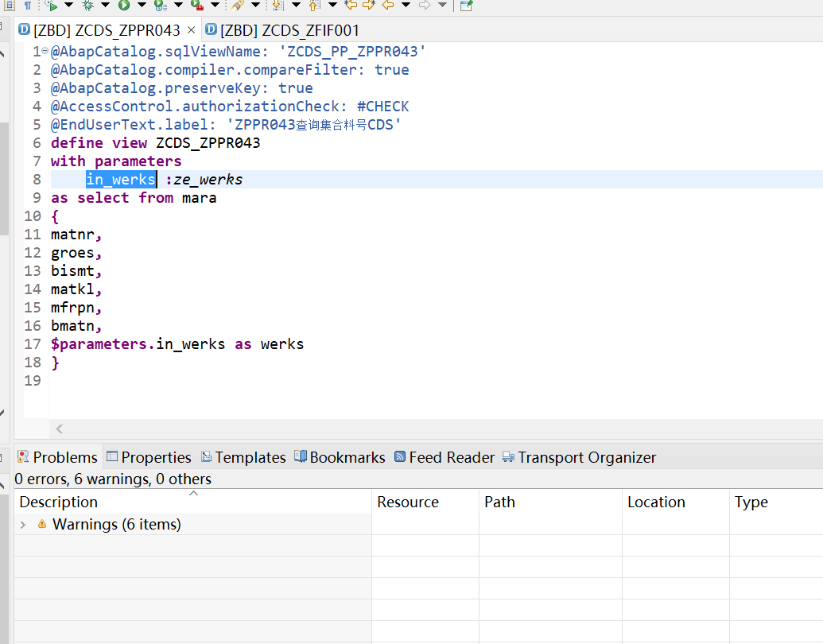Click the matnr field on line 11
This screenshot has width=823, height=644.
[72, 235]
